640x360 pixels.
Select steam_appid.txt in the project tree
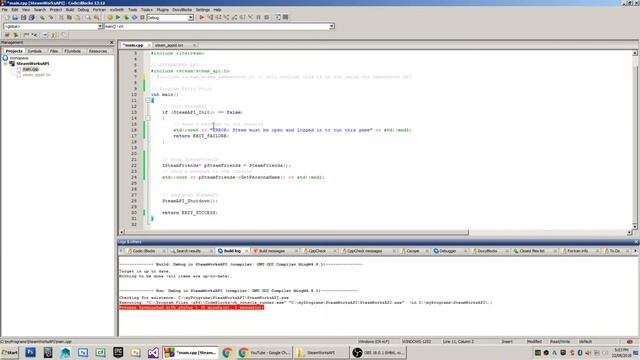pyautogui.click(x=37, y=75)
